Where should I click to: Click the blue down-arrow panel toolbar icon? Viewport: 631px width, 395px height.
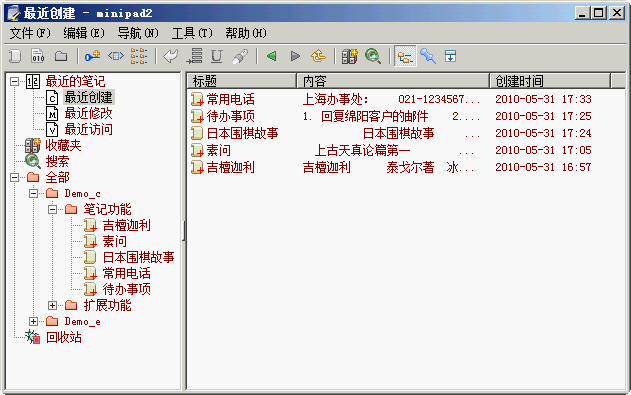pyautogui.click(x=451, y=56)
